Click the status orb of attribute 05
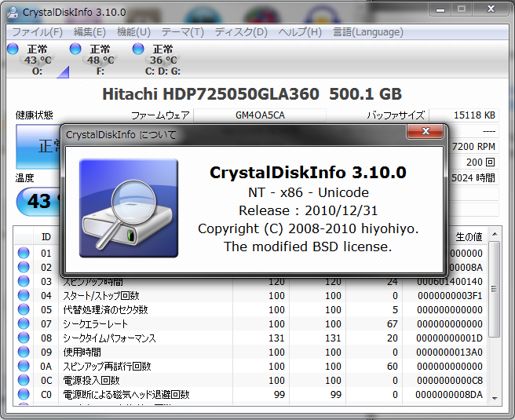The image size is (515, 420). pos(24,309)
